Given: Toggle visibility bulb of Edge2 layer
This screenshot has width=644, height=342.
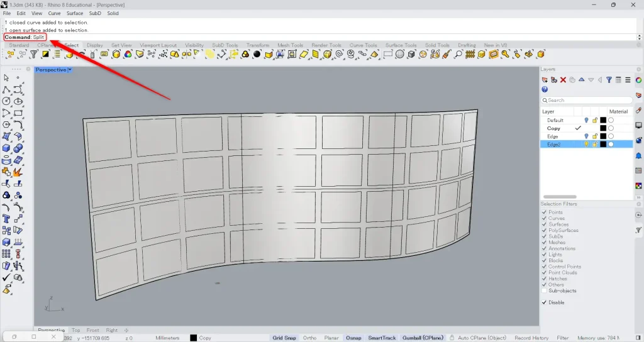Looking at the screenshot, I should pyautogui.click(x=587, y=144).
